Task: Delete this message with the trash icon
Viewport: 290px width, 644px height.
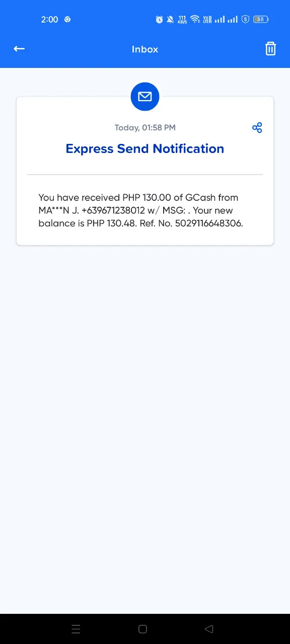Action: (x=270, y=49)
